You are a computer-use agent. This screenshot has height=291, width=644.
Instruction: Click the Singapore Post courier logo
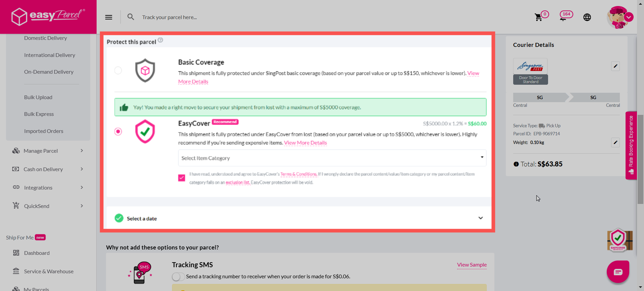(530, 66)
